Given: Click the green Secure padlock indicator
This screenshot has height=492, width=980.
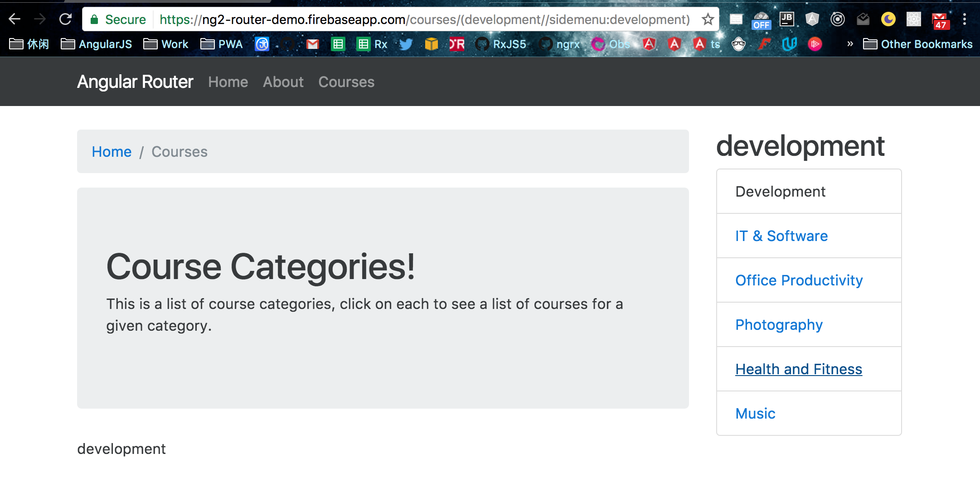Looking at the screenshot, I should (118, 19).
